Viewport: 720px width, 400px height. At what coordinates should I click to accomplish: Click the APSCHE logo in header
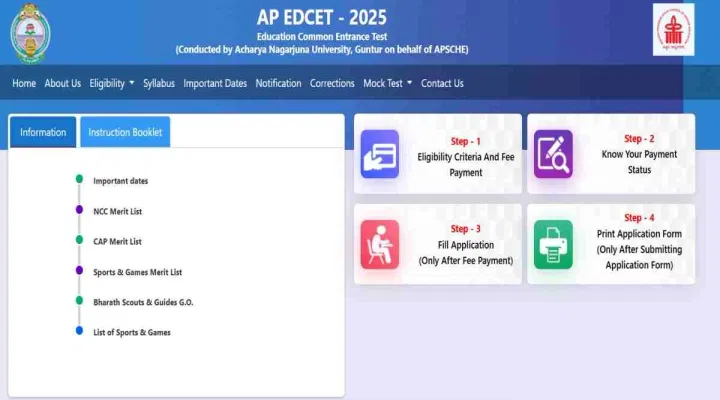(673, 30)
